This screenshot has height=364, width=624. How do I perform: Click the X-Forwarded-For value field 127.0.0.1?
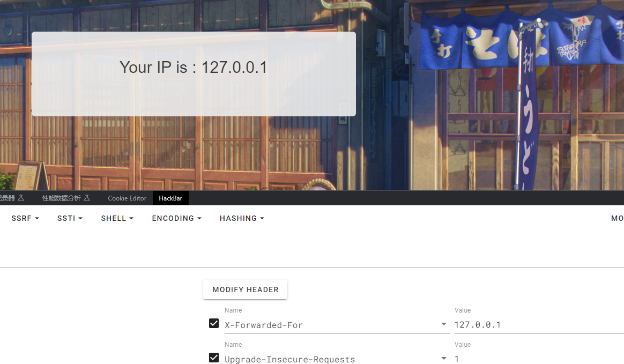coord(539,325)
